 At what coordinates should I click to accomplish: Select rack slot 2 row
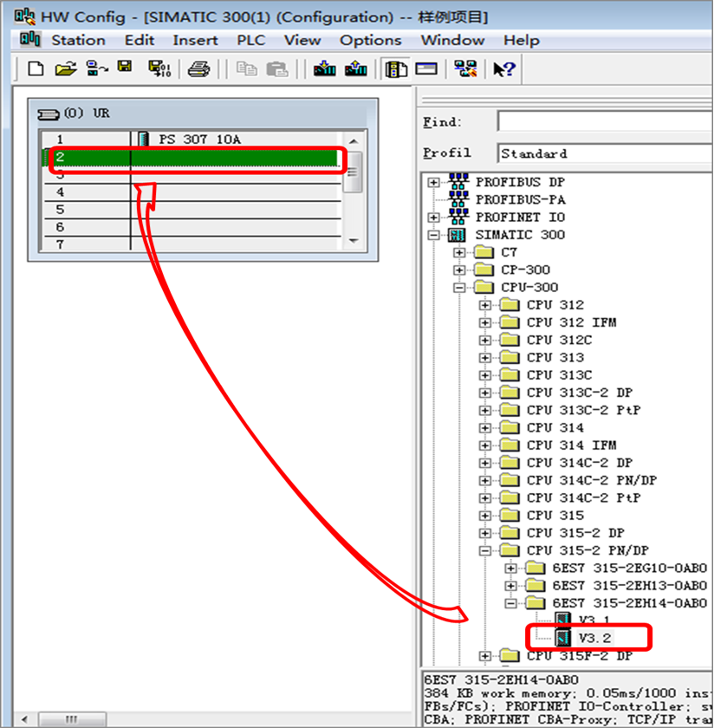[192, 157]
